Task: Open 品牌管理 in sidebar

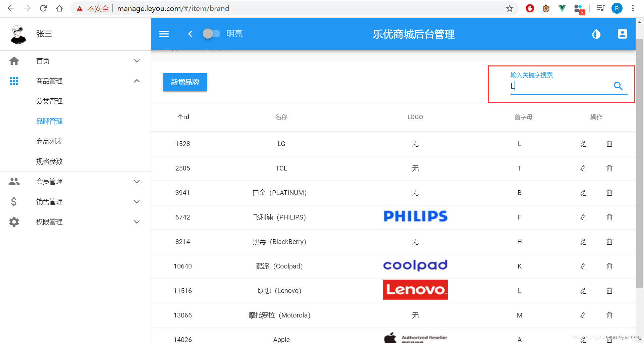Action: click(49, 121)
